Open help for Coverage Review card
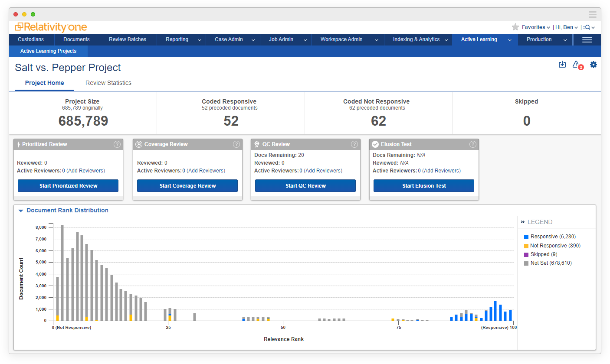The height and width of the screenshot is (364, 610). pyautogui.click(x=236, y=144)
